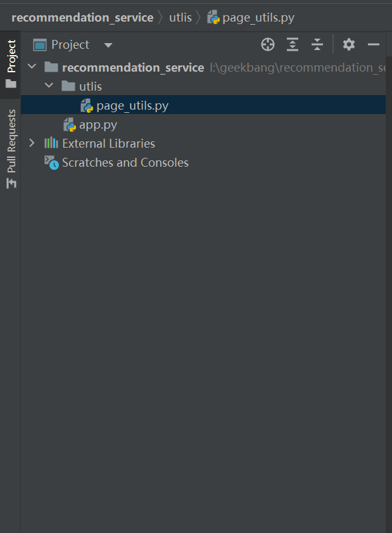Screen dimensions: 392x533
Task: Open the Project panel settings gear
Action: [349, 44]
